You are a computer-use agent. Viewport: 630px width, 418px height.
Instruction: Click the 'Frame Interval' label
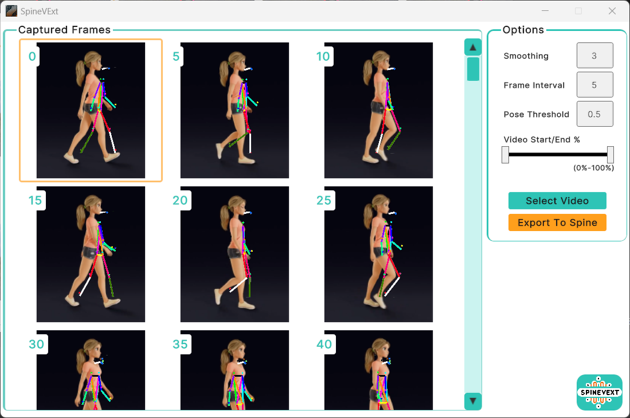pos(534,85)
